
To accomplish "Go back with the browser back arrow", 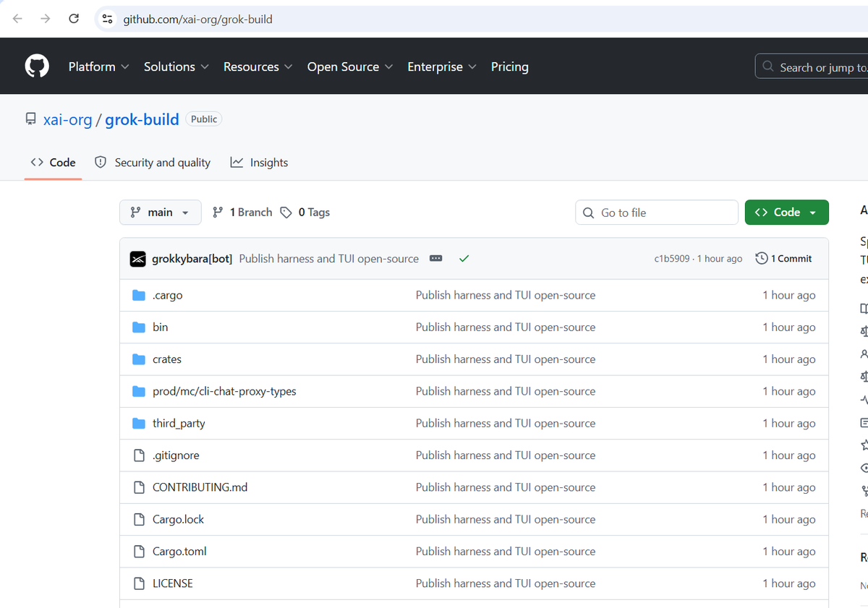I will pyautogui.click(x=18, y=19).
